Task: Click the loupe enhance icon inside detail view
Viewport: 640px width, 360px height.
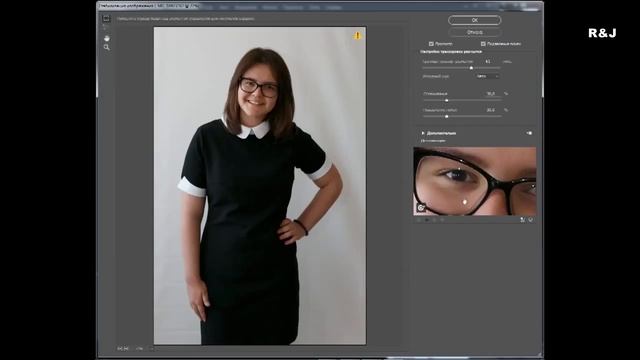Action: [x=420, y=208]
